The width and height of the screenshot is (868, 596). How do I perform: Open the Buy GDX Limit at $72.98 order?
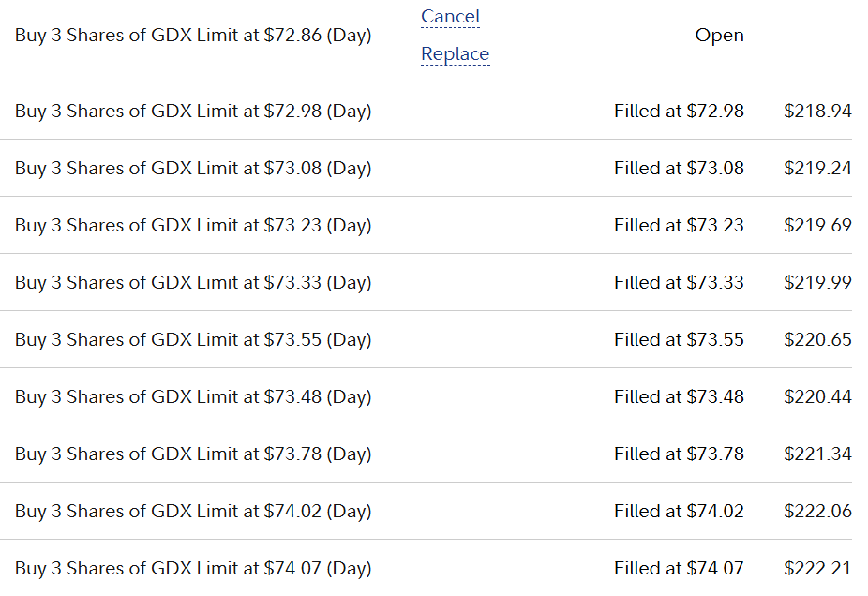pos(193,112)
